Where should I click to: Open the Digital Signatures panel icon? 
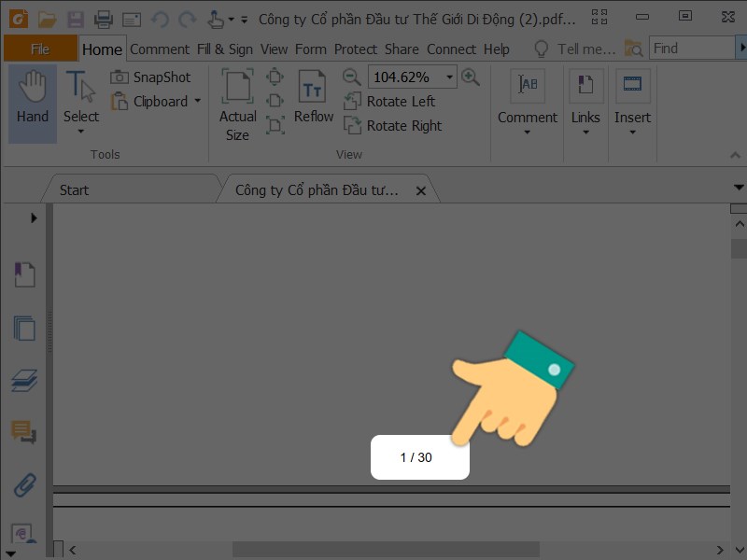coord(22,533)
